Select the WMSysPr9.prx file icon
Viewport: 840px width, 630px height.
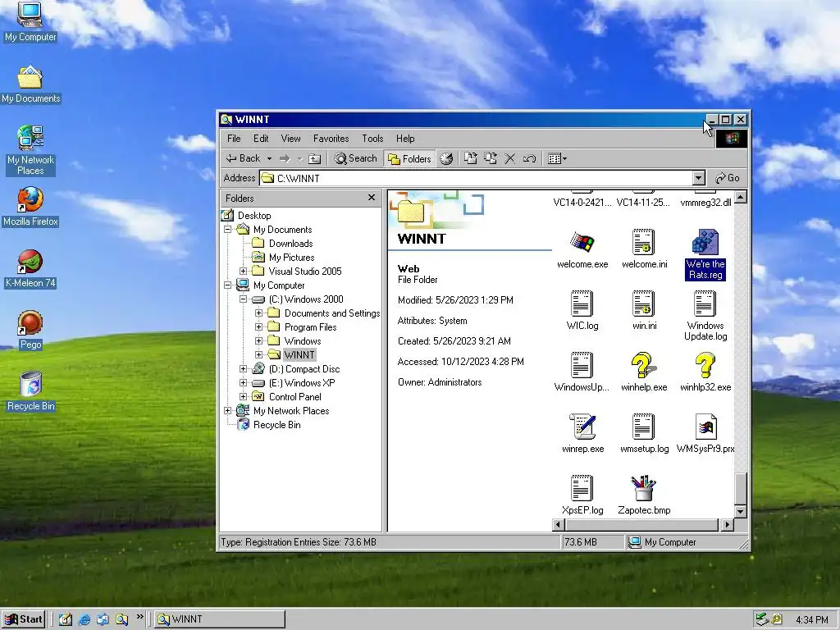coord(705,427)
